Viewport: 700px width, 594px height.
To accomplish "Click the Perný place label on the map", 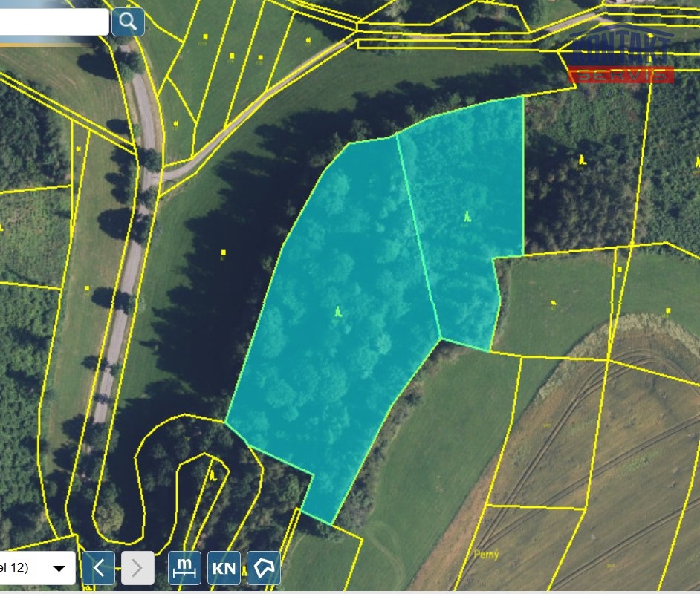I will pyautogui.click(x=487, y=555).
